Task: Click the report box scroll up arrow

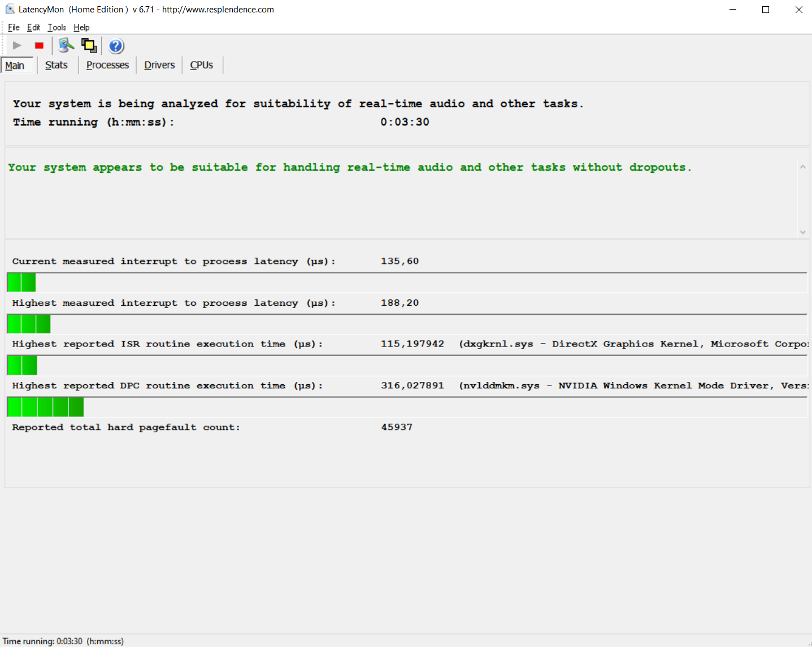Action: pyautogui.click(x=802, y=167)
